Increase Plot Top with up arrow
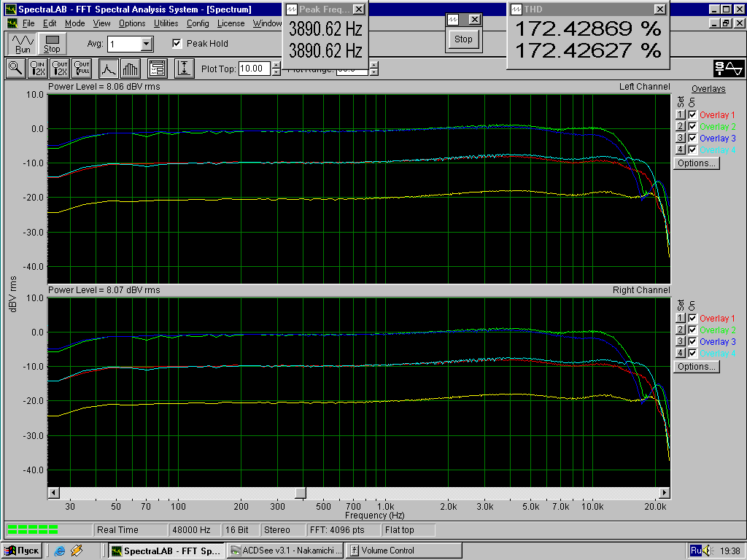 pos(276,65)
